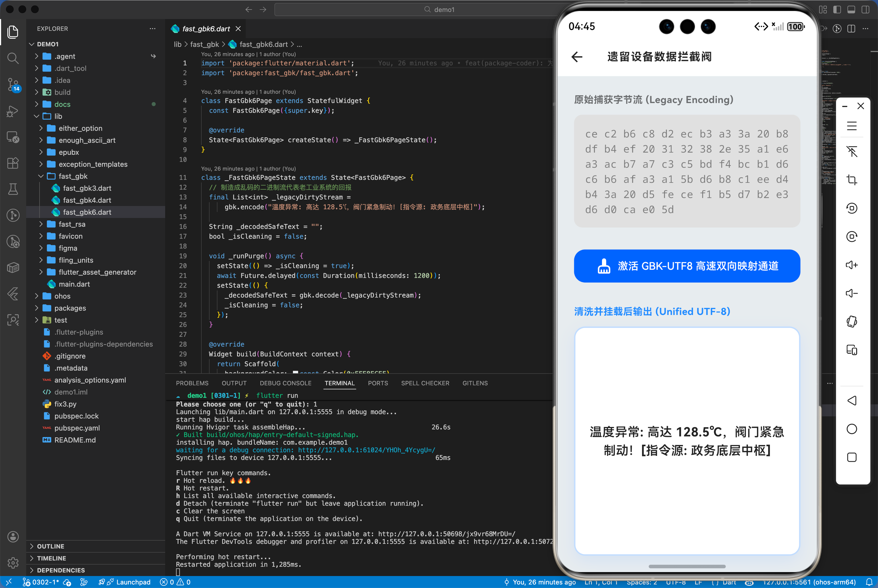The width and height of the screenshot is (878, 588).
Task: Expand the TIMELINE section
Action: pos(52,558)
